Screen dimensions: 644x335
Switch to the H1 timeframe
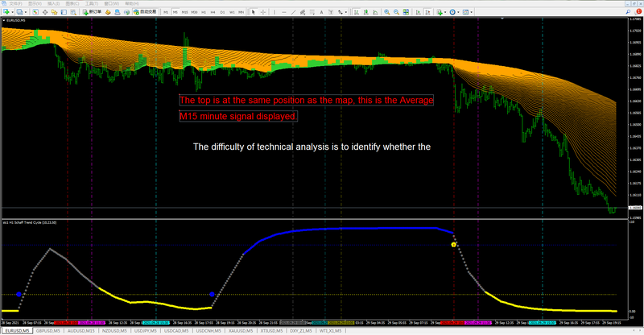pyautogui.click(x=204, y=12)
